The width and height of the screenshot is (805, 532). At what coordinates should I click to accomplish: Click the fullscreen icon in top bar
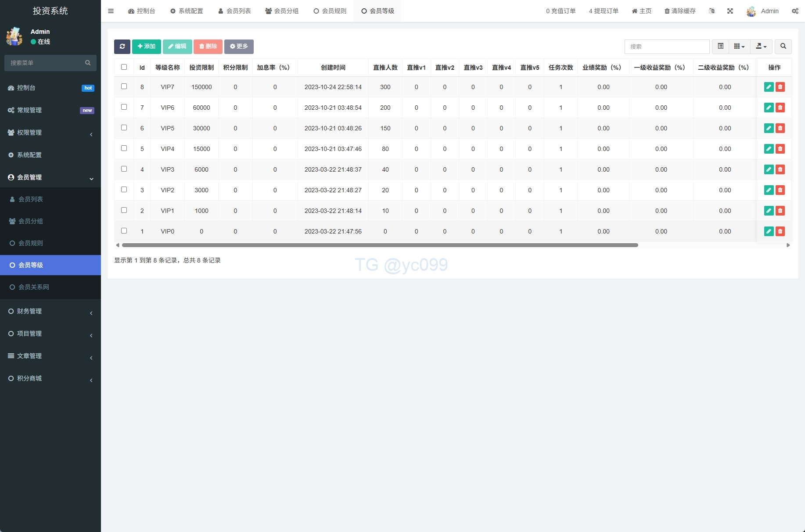(x=730, y=11)
